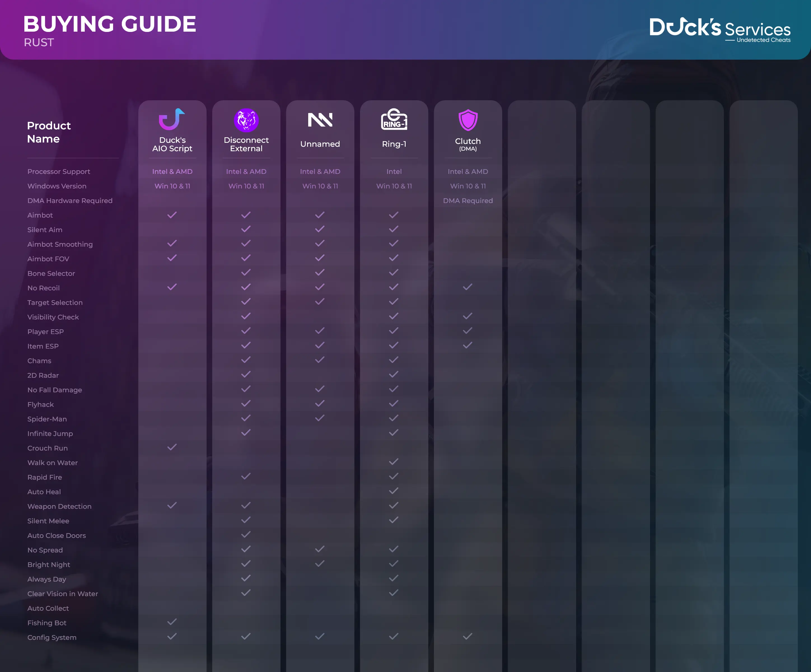Click the Intel processor cell under Ring-1

click(x=394, y=171)
